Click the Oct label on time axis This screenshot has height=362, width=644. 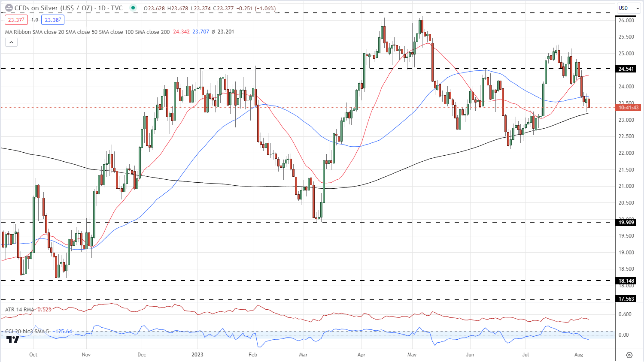tap(33, 355)
